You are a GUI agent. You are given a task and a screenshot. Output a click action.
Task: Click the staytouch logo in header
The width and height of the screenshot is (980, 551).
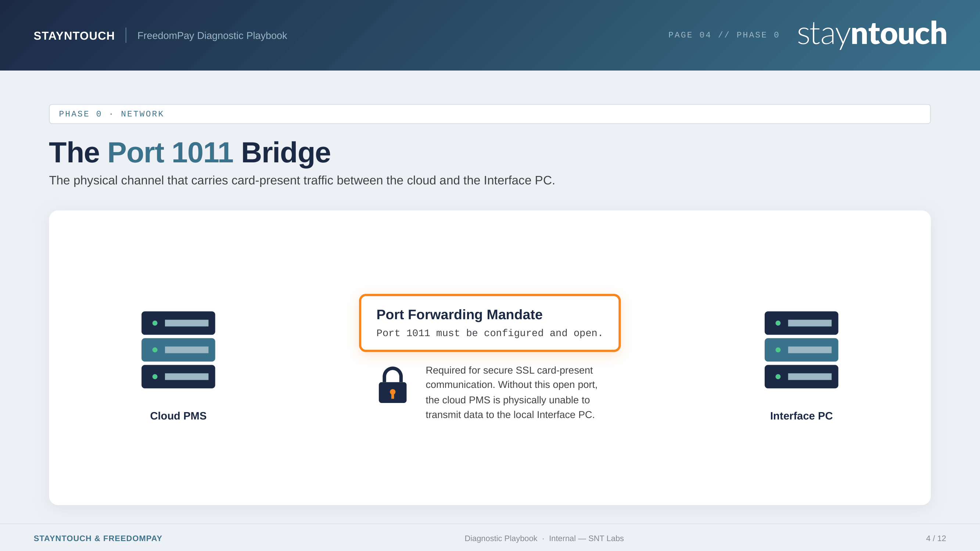pyautogui.click(x=872, y=34)
